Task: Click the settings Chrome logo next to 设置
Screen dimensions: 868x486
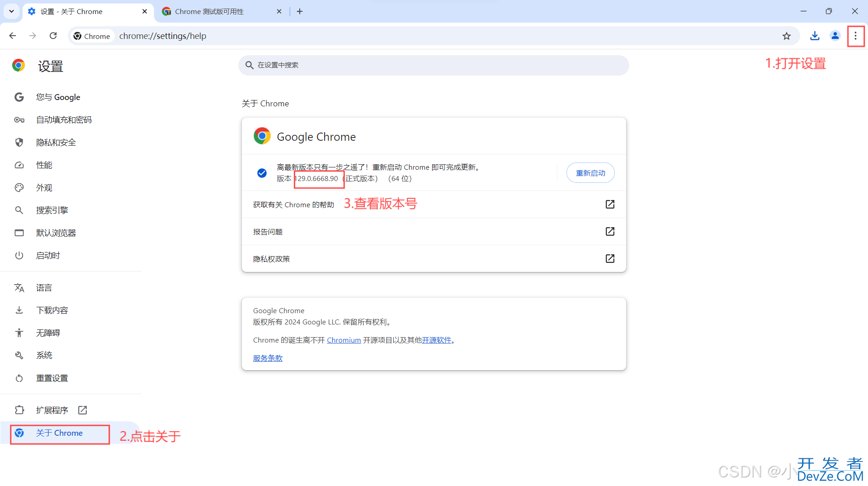Action: [x=19, y=66]
